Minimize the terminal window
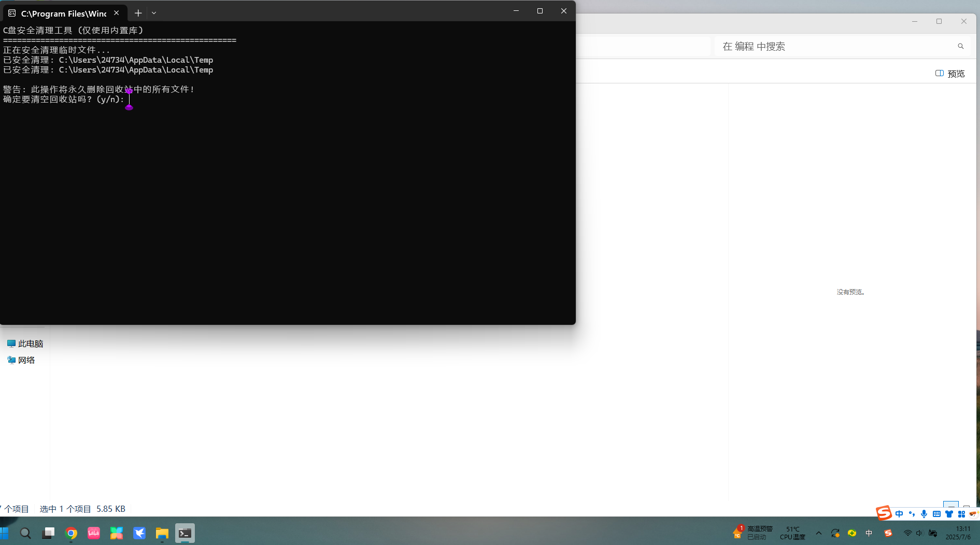This screenshot has width=980, height=545. click(516, 11)
